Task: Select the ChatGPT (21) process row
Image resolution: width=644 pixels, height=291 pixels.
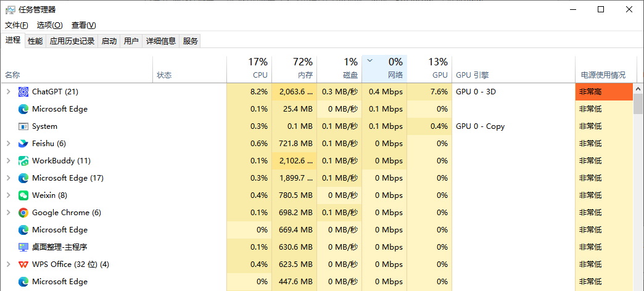Action: [x=316, y=92]
